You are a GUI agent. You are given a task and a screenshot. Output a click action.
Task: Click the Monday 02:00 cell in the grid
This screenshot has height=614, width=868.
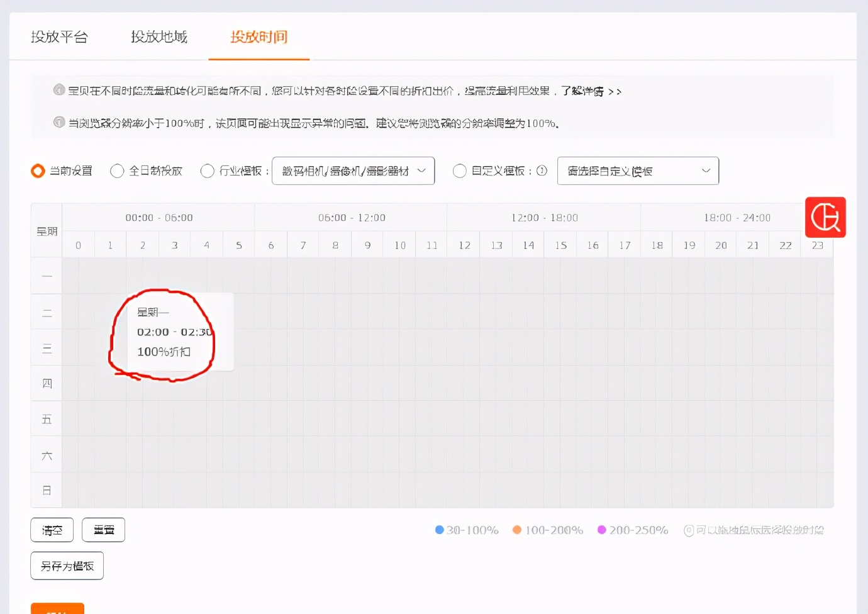(x=142, y=276)
